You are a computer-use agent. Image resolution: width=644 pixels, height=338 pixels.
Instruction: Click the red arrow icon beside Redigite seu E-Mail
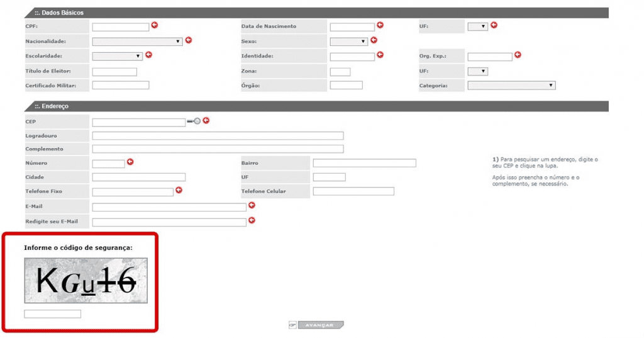[x=252, y=220]
